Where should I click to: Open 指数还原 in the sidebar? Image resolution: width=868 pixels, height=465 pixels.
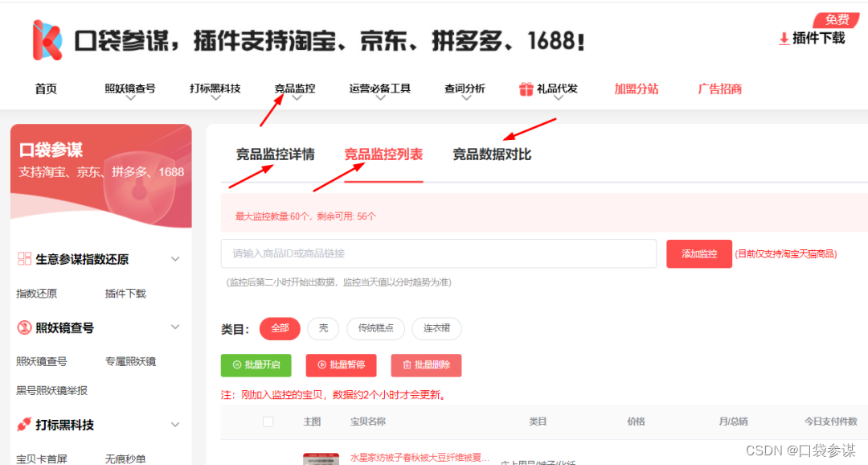(x=36, y=293)
